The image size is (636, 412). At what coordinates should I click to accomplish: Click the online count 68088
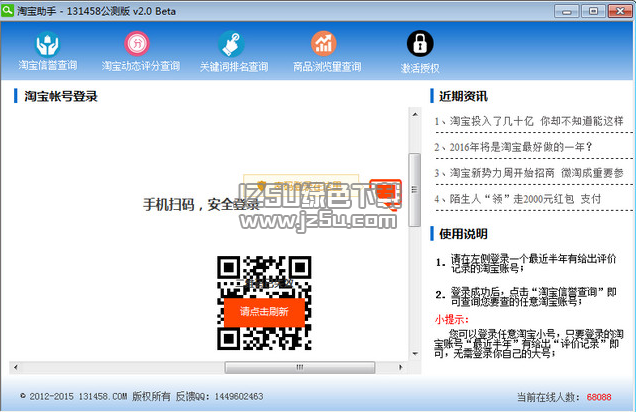coord(599,397)
